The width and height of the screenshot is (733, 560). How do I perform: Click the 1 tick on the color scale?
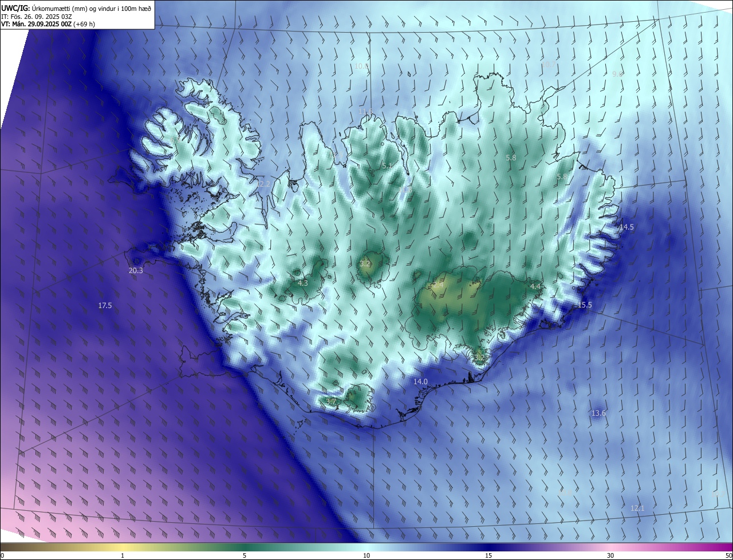[123, 556]
